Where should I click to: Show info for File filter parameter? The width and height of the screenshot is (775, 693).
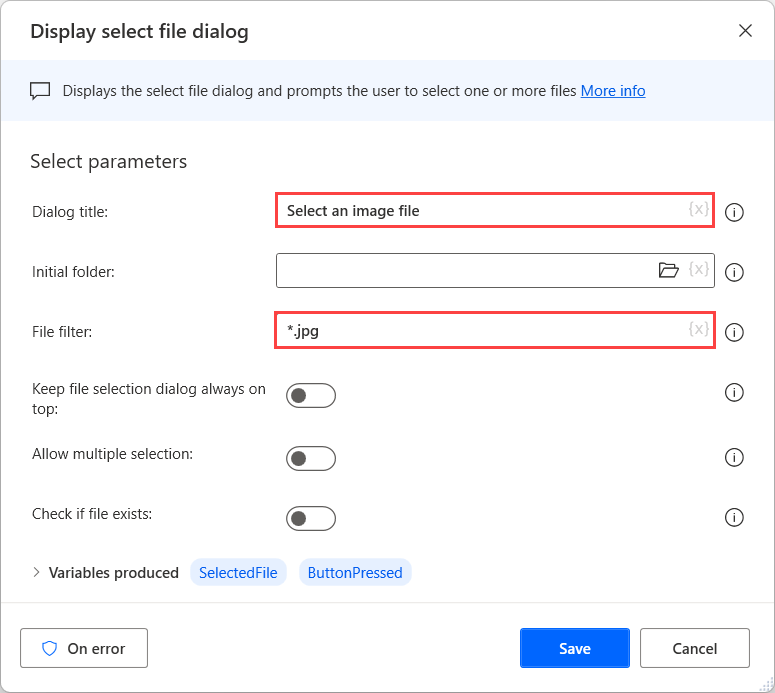tap(734, 332)
